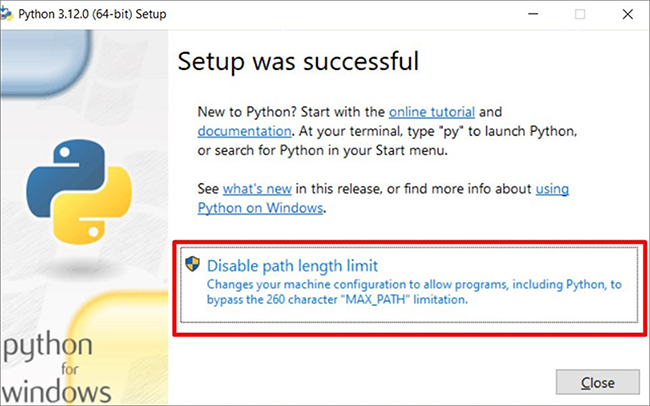Click the greyed-out maximize icon in the title bar

[580, 14]
